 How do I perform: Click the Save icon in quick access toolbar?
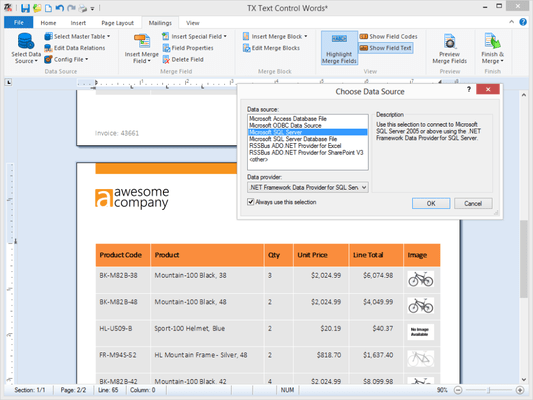(x=25, y=8)
